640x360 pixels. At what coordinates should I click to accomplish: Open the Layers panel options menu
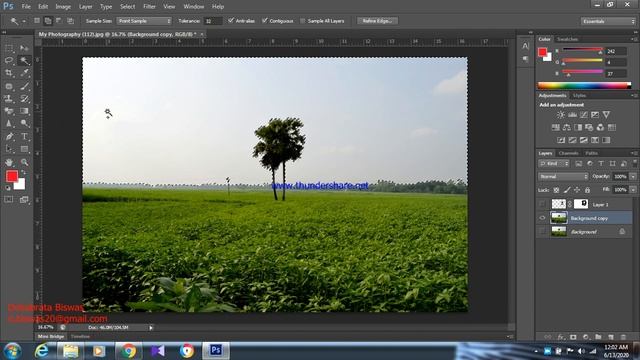[x=634, y=153]
